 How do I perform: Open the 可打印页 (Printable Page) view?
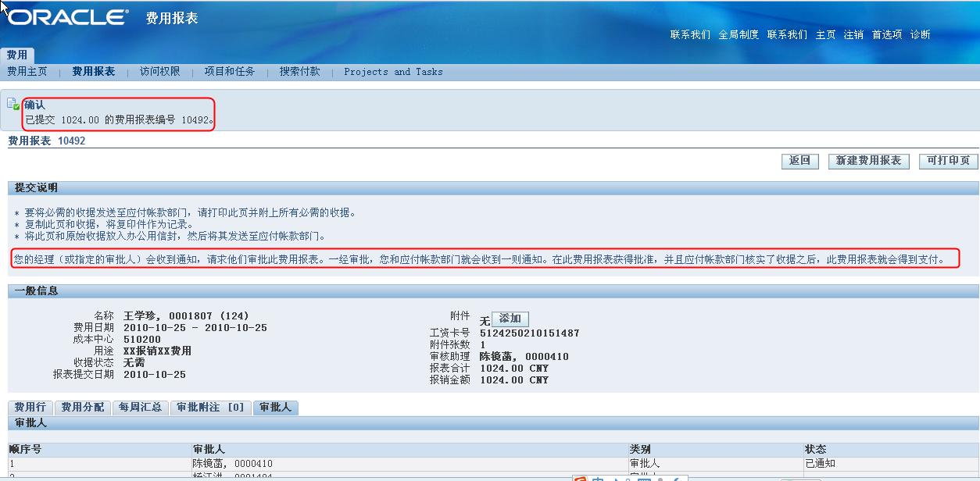tap(948, 161)
